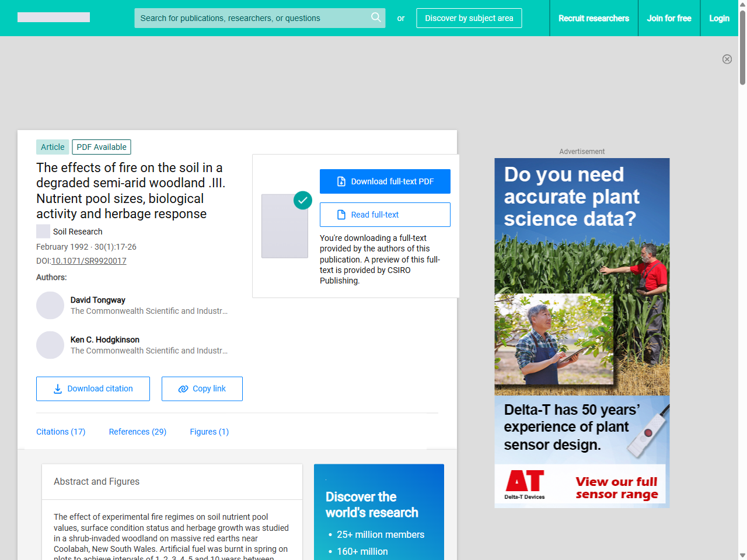The width and height of the screenshot is (747, 560).
Task: Click the scrollbar down arrow
Action: (x=742, y=555)
